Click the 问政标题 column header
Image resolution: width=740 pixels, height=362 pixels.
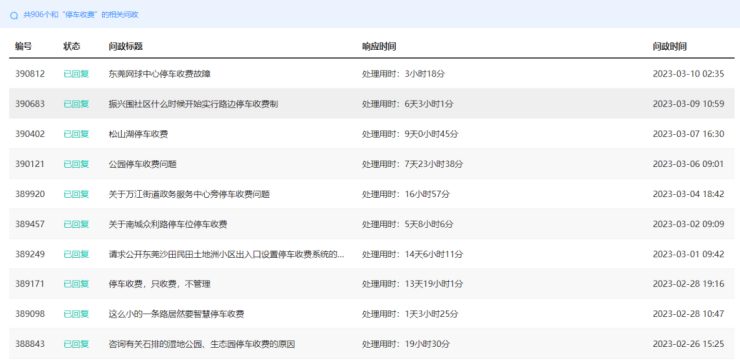point(126,46)
